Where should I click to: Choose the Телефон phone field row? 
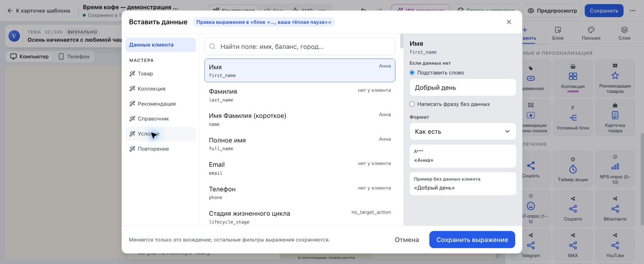tap(300, 192)
